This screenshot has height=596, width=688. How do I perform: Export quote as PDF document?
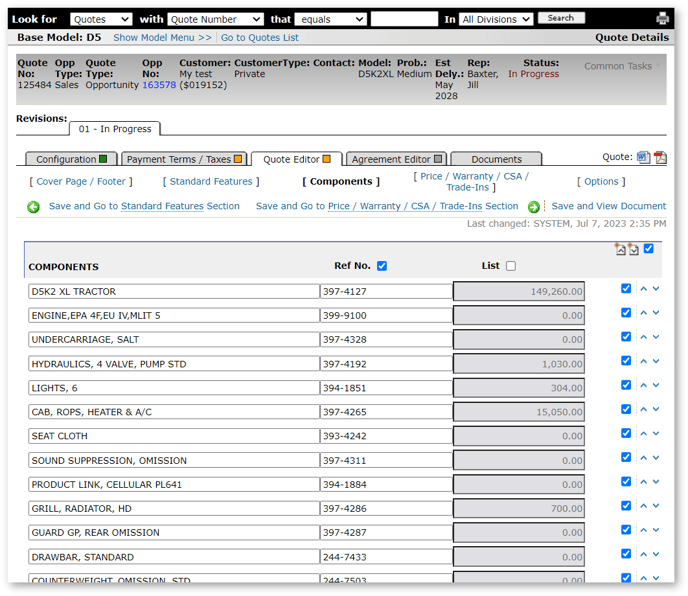coord(660,158)
